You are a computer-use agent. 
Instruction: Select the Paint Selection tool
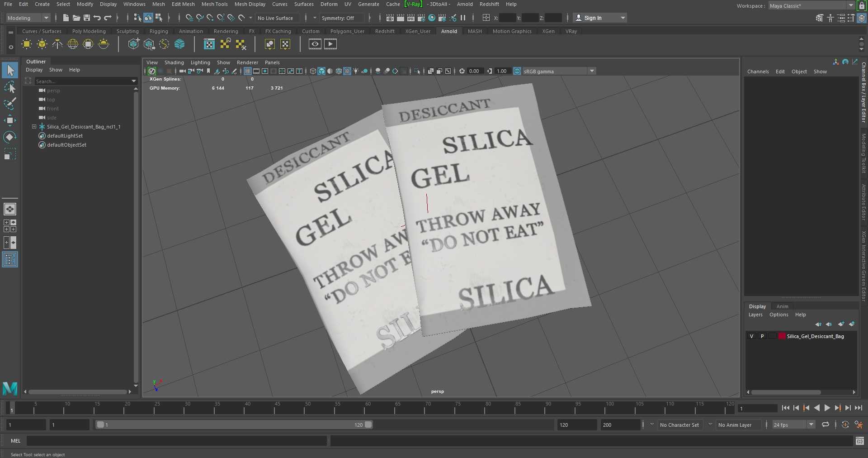pyautogui.click(x=10, y=104)
